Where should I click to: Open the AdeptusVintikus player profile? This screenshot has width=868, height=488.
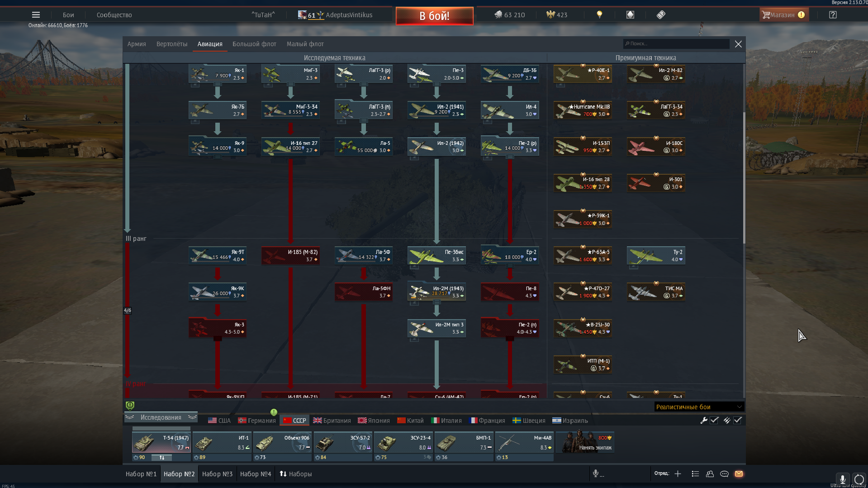[349, 15]
